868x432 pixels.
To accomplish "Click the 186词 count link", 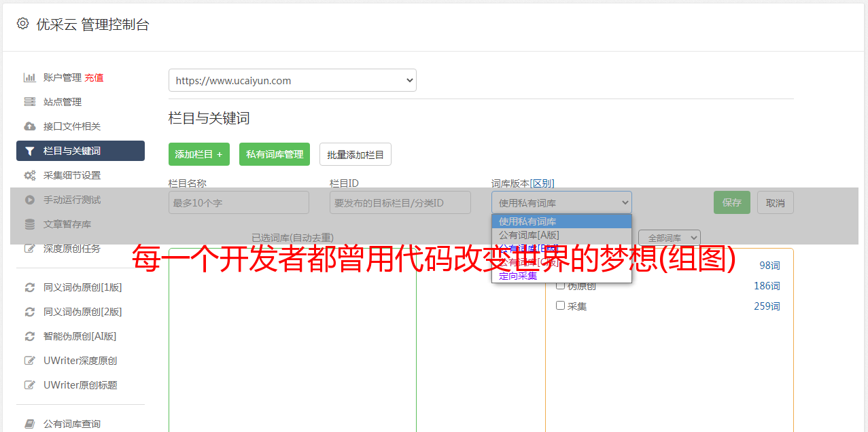I will pos(767,286).
